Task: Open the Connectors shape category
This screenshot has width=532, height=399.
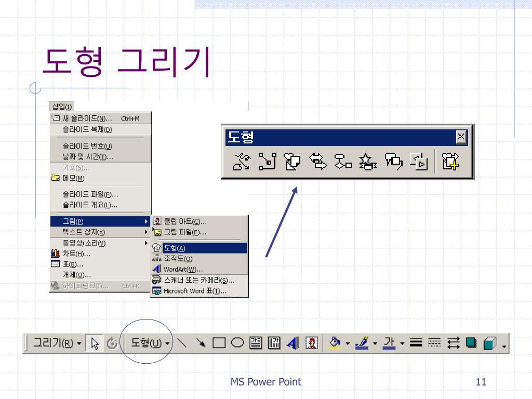Action: tap(267, 161)
